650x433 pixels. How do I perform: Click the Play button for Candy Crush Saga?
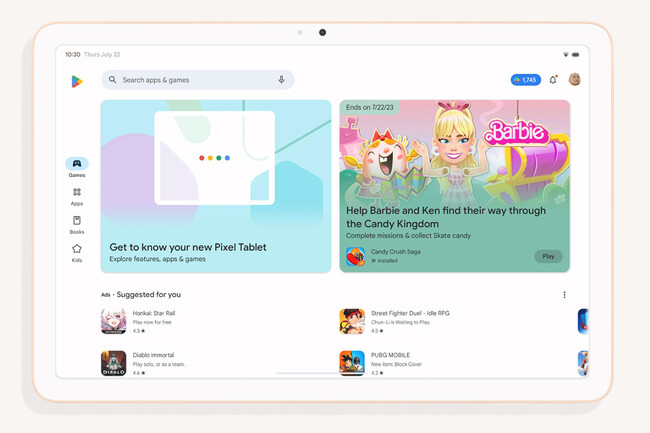click(x=548, y=256)
